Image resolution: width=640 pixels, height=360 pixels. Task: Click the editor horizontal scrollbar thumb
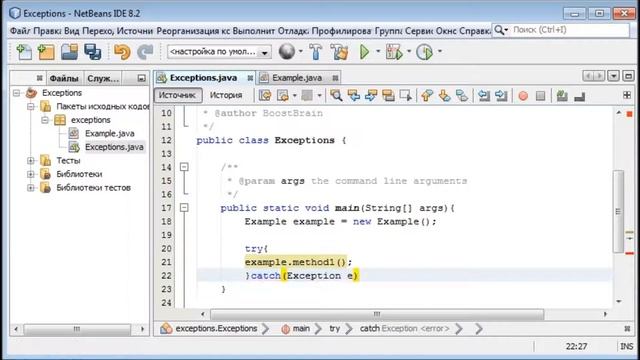(377, 314)
